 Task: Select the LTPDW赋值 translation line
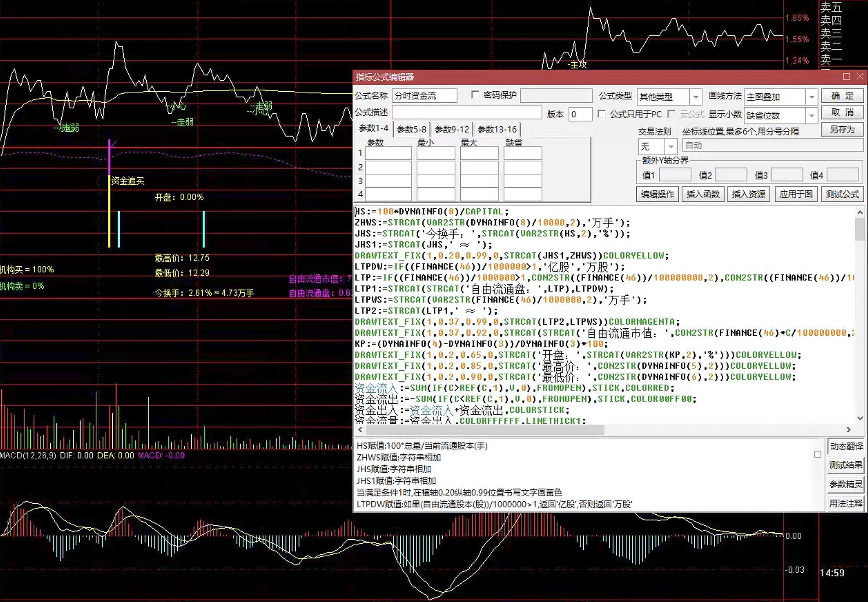[494, 504]
